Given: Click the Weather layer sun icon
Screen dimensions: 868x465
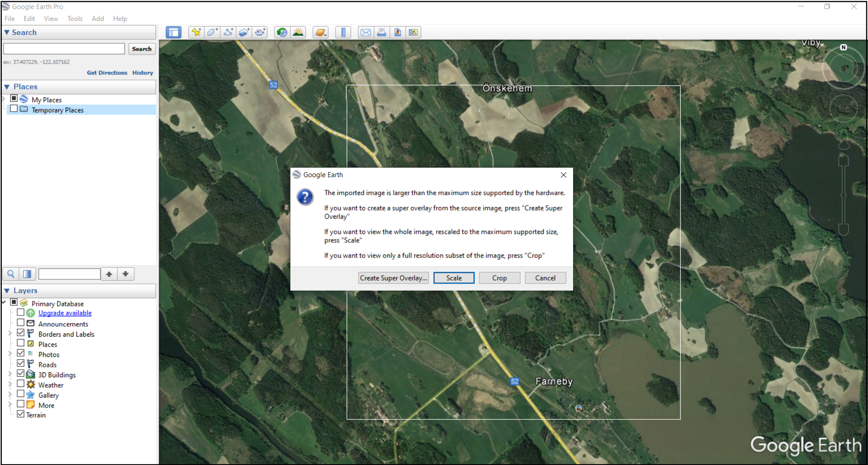Looking at the screenshot, I should [x=31, y=385].
